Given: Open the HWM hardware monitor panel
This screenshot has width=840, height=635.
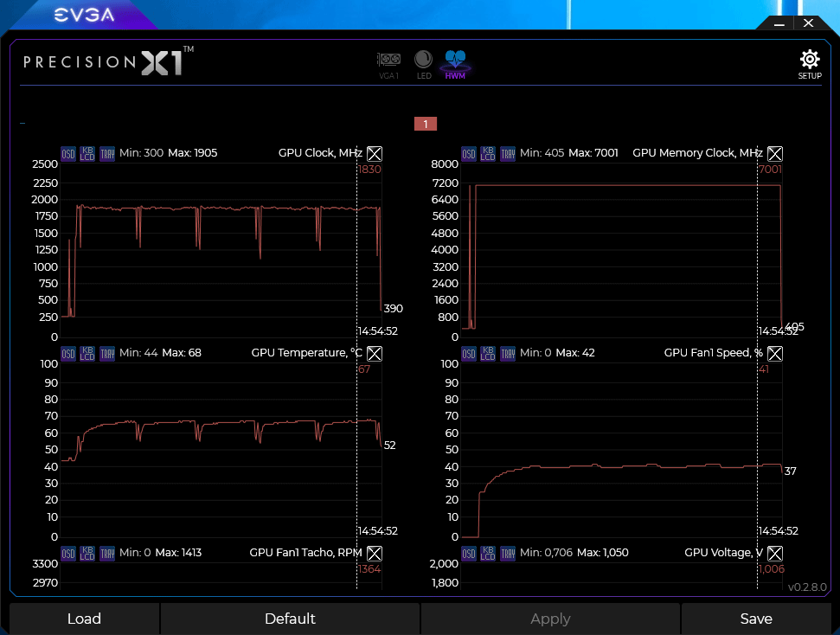Looking at the screenshot, I should (455, 62).
